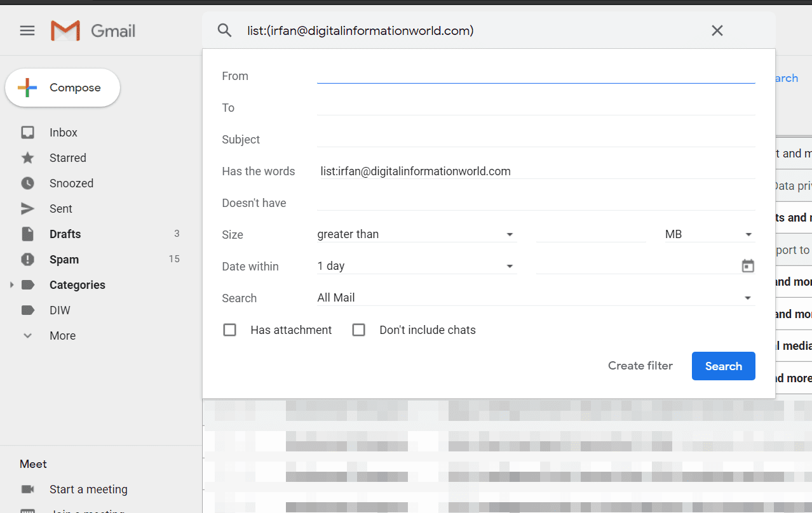The width and height of the screenshot is (812, 513).
Task: Expand the Categories triangle
Action: click(x=11, y=285)
